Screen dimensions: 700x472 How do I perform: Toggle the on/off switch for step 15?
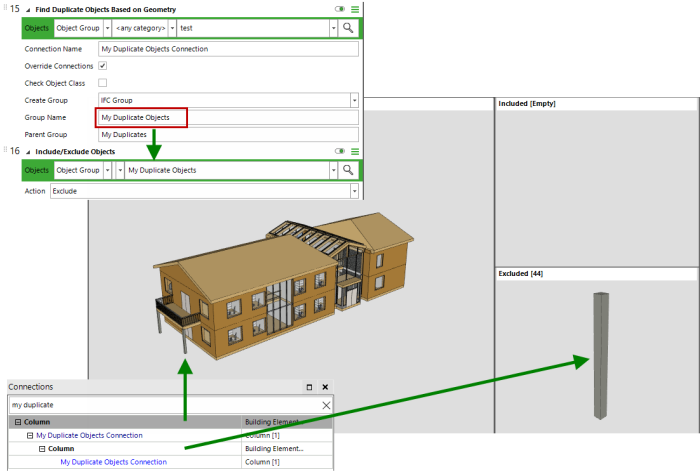340,9
